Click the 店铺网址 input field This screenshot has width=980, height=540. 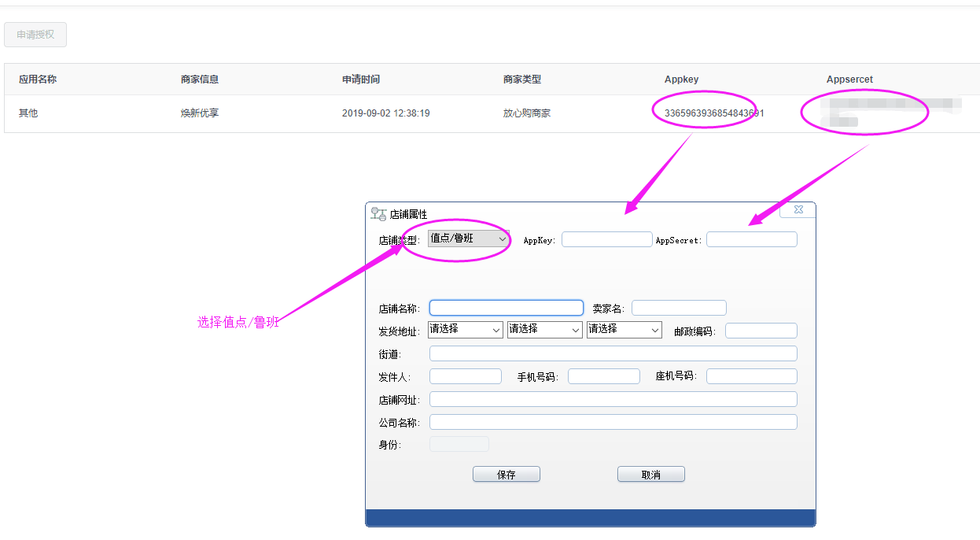(613, 398)
